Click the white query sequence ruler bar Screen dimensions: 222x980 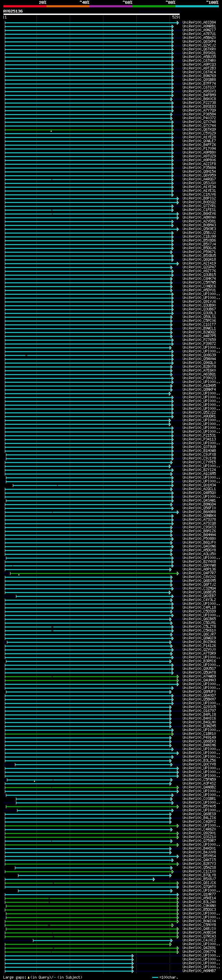[x=92, y=14]
